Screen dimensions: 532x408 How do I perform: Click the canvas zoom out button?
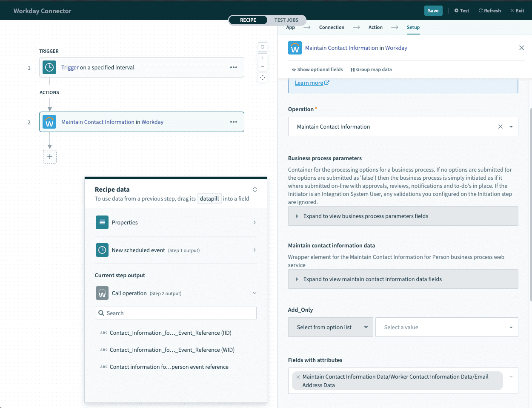tap(263, 66)
